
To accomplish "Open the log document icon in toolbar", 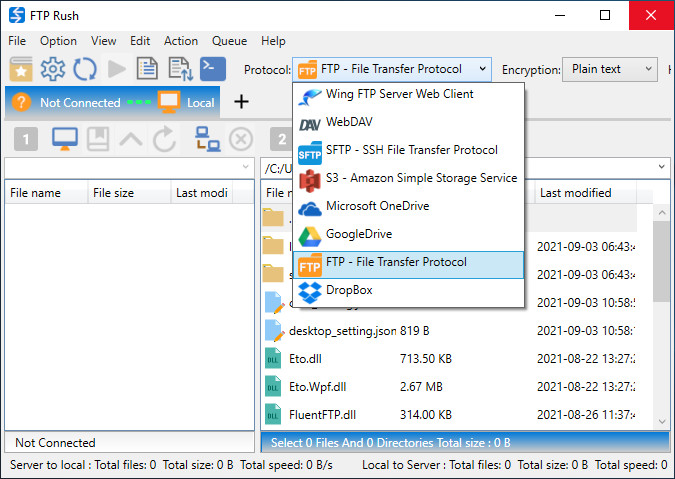I will click(148, 69).
